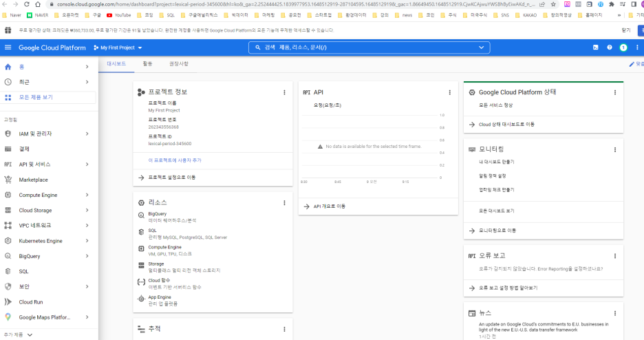The image size is (644, 340).
Task: Bookmark this page with the star icon
Action: (x=553, y=4)
